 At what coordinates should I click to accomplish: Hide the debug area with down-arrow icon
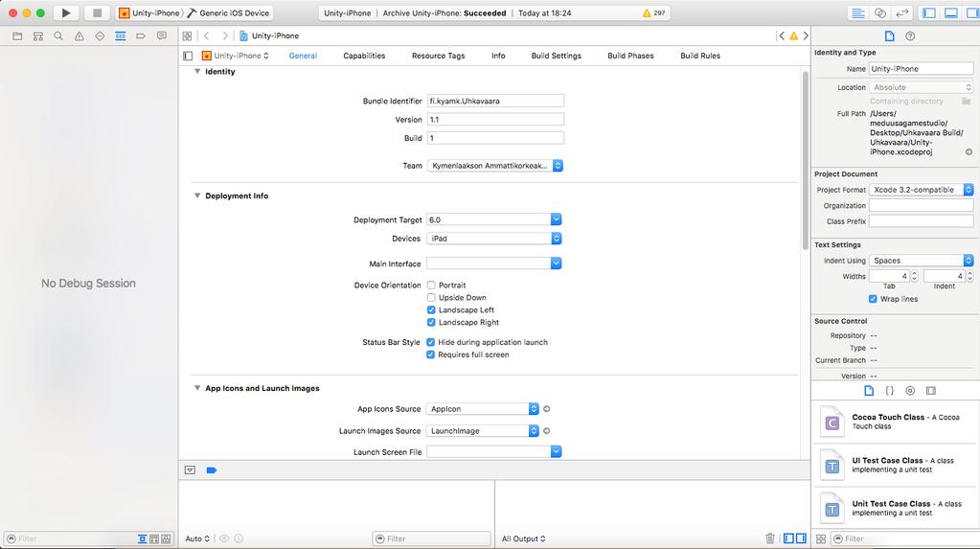[190, 470]
